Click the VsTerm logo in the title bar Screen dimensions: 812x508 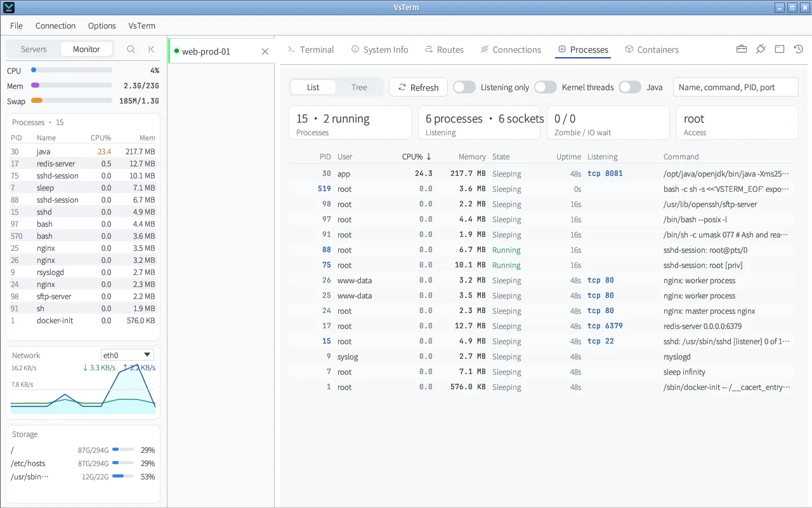tap(8, 8)
